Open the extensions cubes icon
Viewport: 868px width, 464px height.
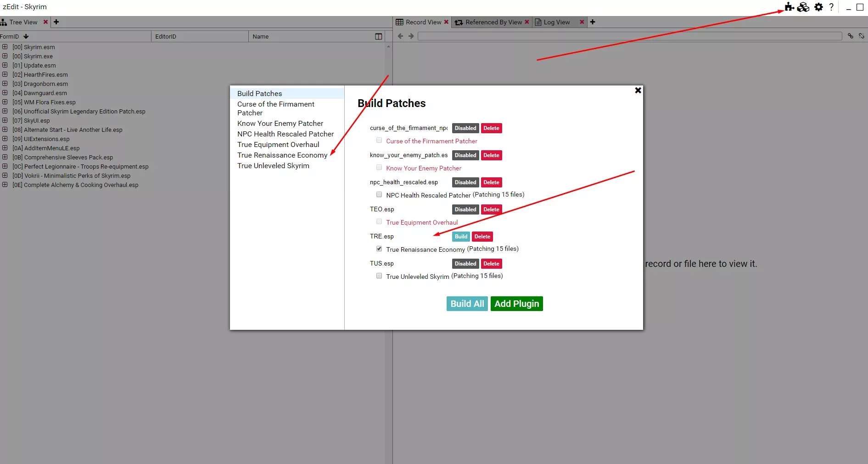803,7
